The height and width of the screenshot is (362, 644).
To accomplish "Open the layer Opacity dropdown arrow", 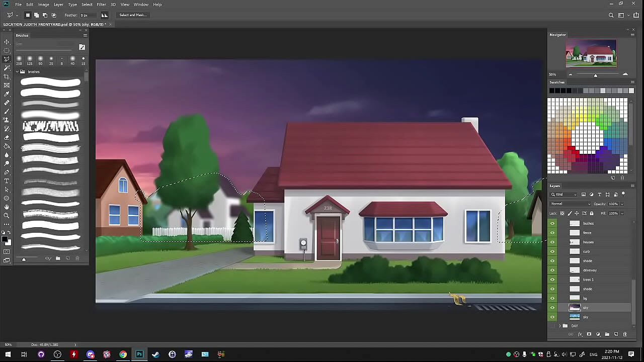I will 622,204.
